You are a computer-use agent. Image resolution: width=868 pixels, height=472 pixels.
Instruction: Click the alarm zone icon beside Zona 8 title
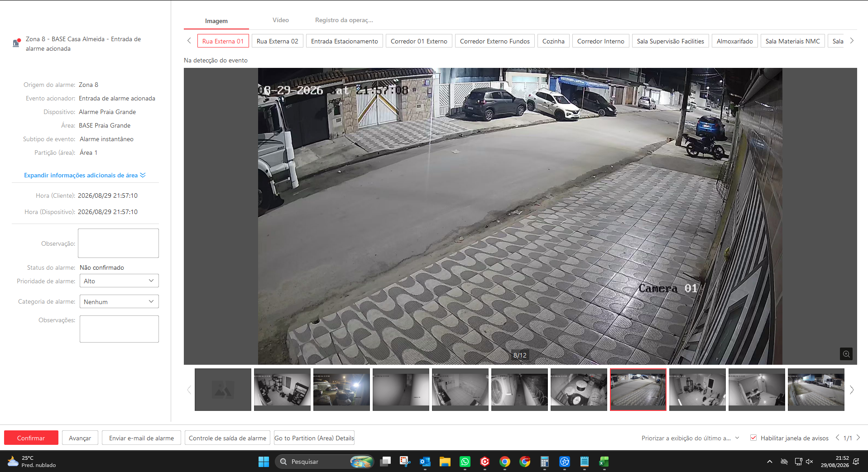pyautogui.click(x=16, y=43)
